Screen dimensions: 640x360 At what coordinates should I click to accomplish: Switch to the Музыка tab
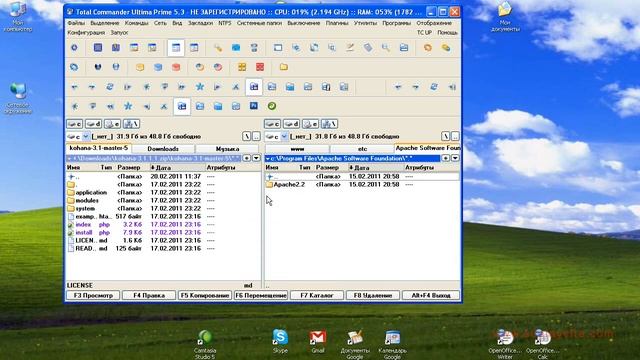point(227,149)
